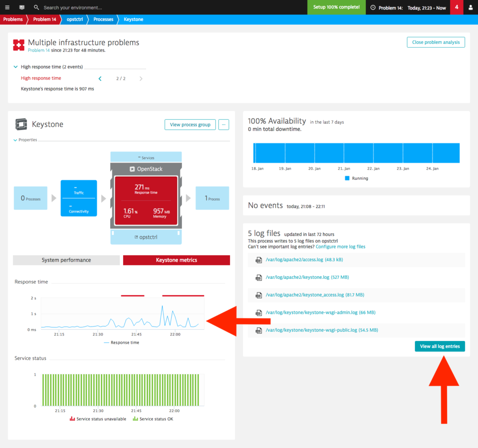The image size is (478, 448).
Task: Open the user account icon
Action: pos(471,7)
